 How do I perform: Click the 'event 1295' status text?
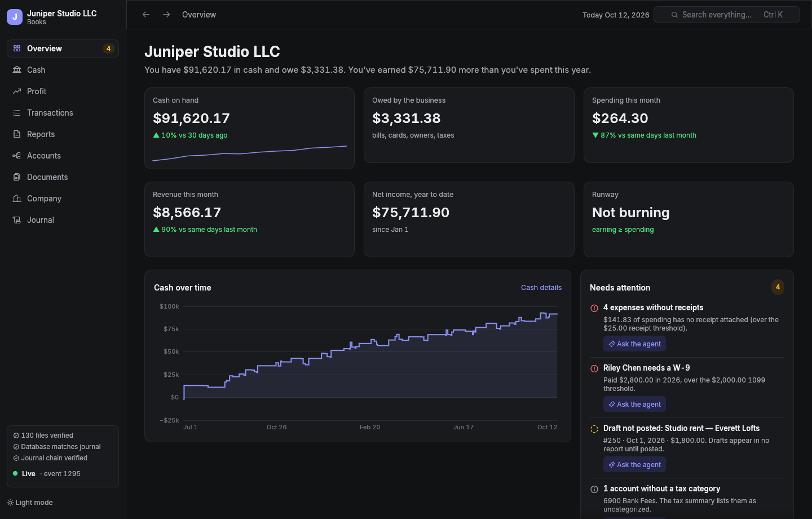pyautogui.click(x=62, y=474)
